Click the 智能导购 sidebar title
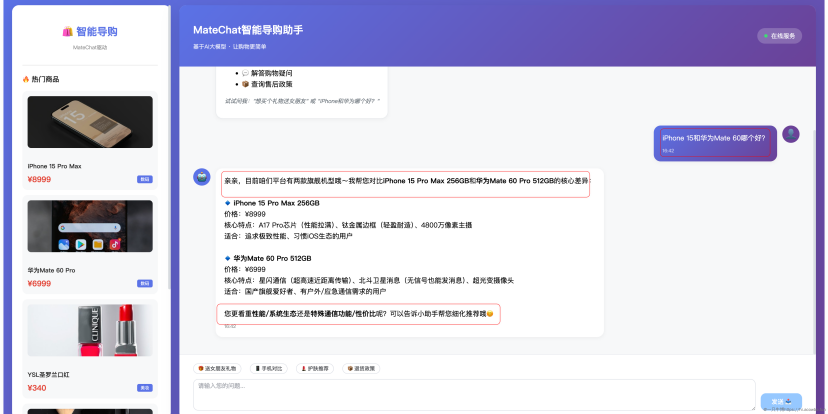Viewport: 828px width, 414px height. tap(97, 32)
